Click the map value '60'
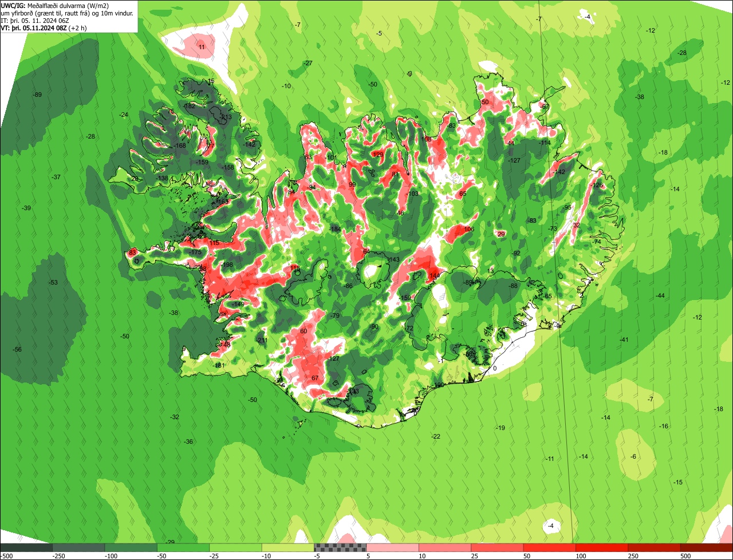 (x=304, y=331)
